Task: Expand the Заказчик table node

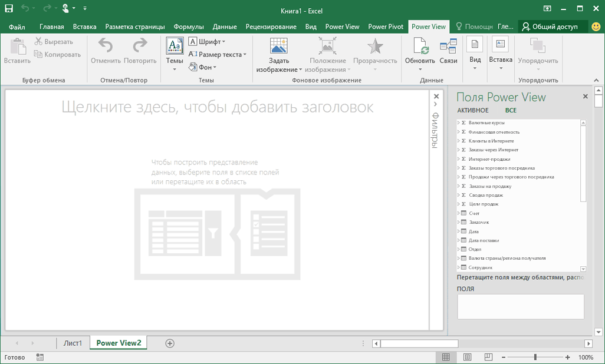Action: click(459, 222)
